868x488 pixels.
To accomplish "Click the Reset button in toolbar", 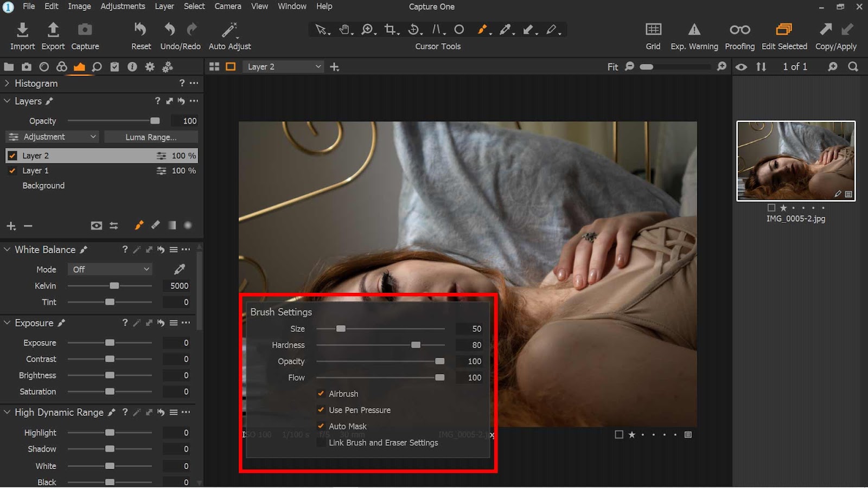I will coord(141,29).
